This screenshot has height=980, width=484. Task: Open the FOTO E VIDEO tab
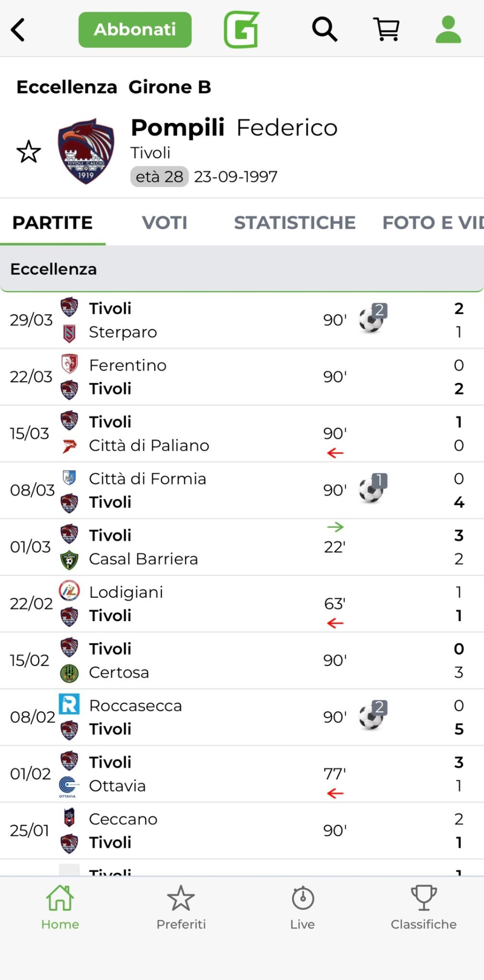point(432,223)
